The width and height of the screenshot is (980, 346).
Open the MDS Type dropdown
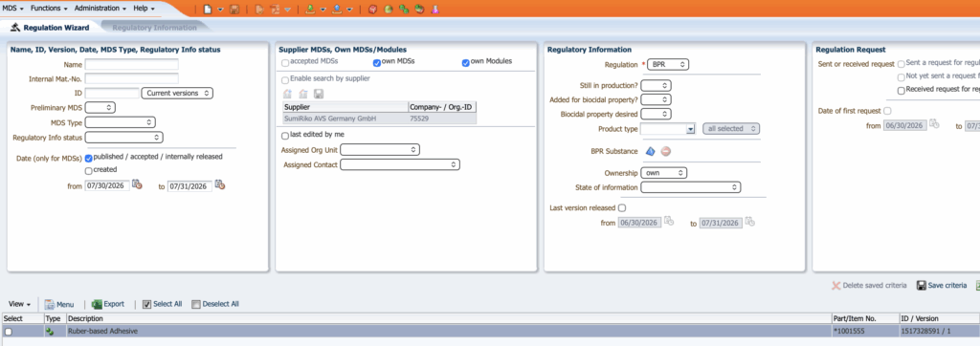[x=120, y=122]
